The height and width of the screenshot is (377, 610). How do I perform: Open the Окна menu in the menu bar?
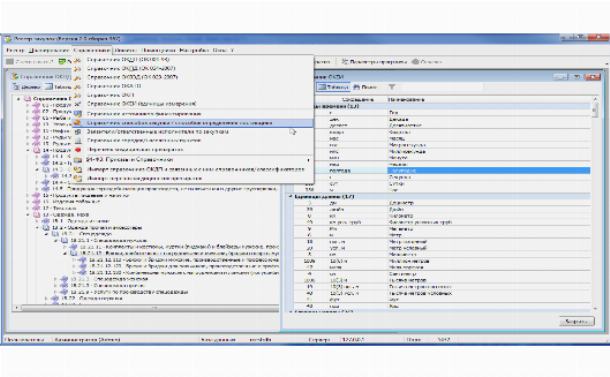click(220, 50)
